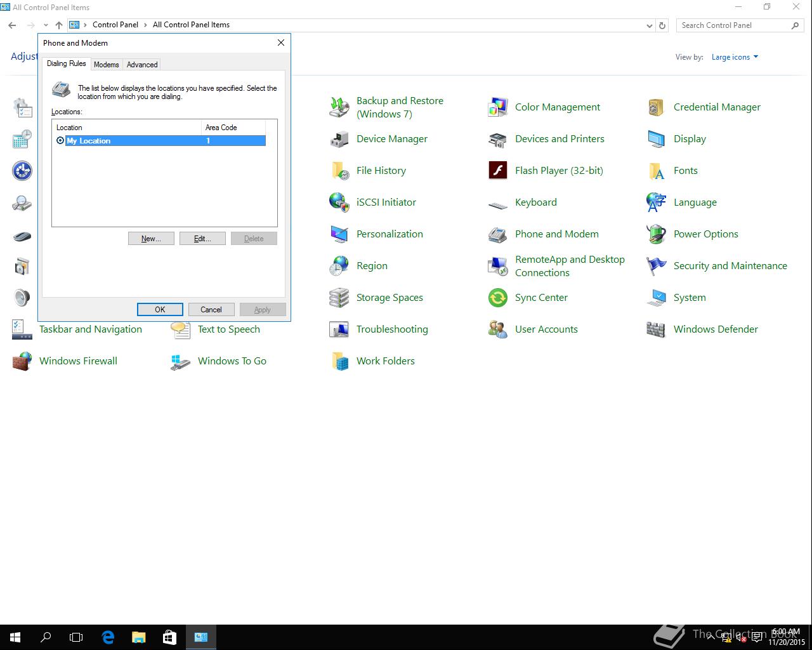Select My Location radio button
Viewport: 812px width, 650px height.
(x=60, y=141)
